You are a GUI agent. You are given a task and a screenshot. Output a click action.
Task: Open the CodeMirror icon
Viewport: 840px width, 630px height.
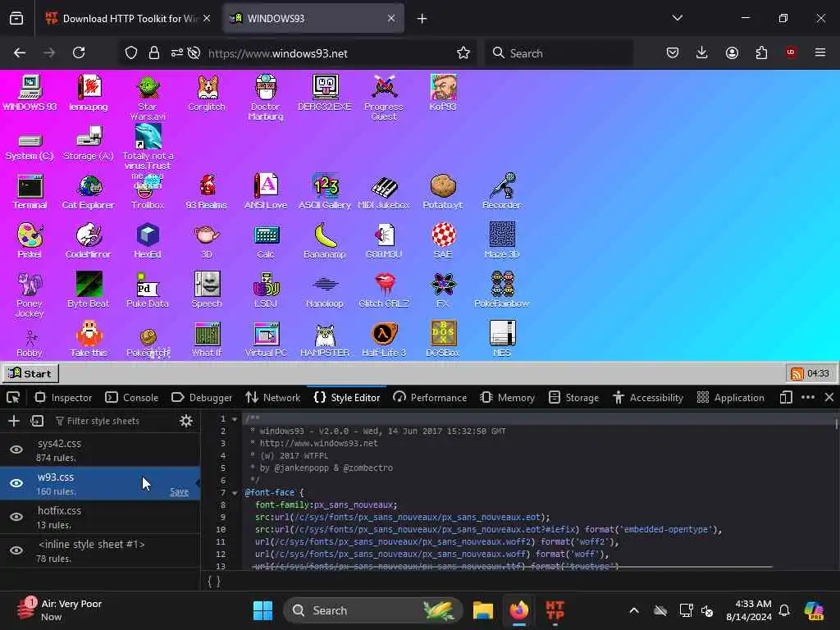click(89, 240)
